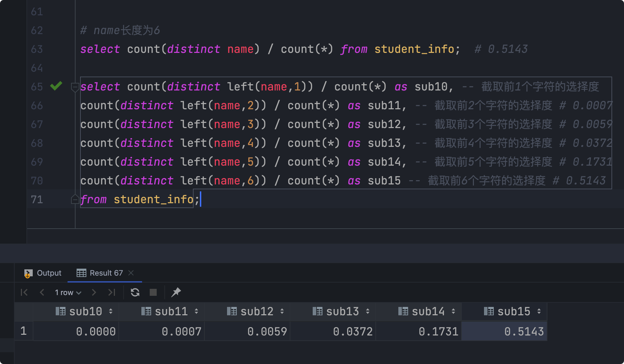624x364 pixels.
Task: Click the stop execution square icon
Action: (153, 292)
